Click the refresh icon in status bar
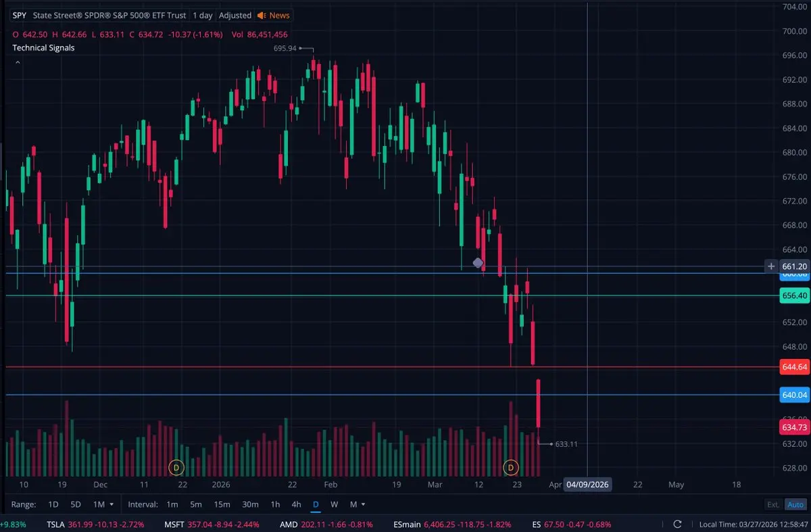This screenshot has height=532, width=811. point(677,524)
